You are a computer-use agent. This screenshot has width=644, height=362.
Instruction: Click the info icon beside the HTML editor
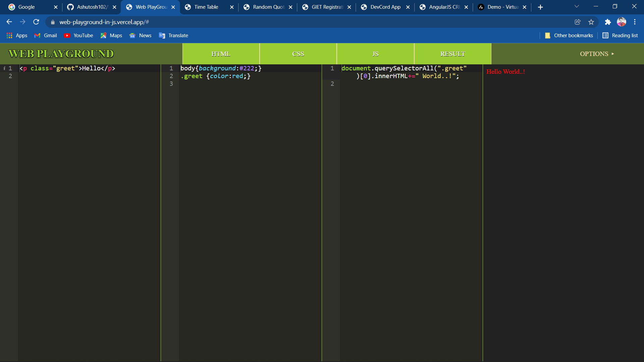click(x=4, y=68)
